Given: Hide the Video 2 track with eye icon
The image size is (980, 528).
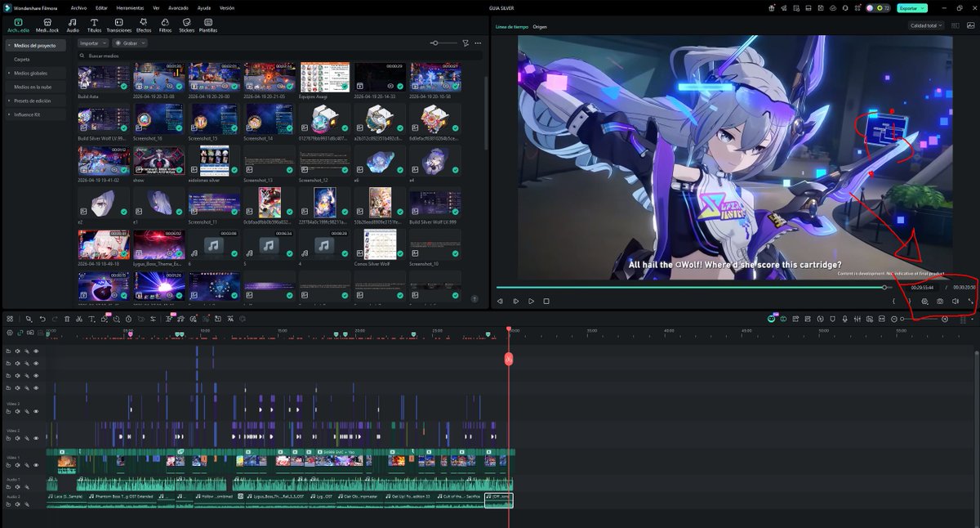Looking at the screenshot, I should [36, 437].
